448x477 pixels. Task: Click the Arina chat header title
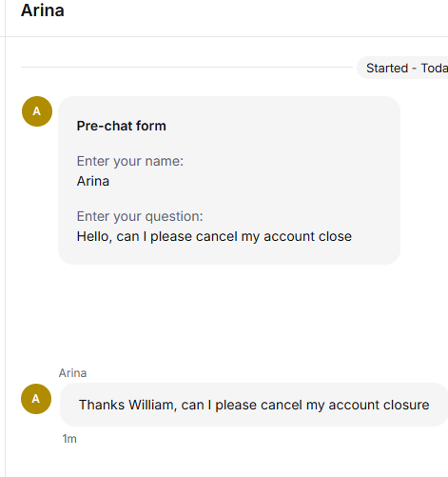[x=43, y=10]
